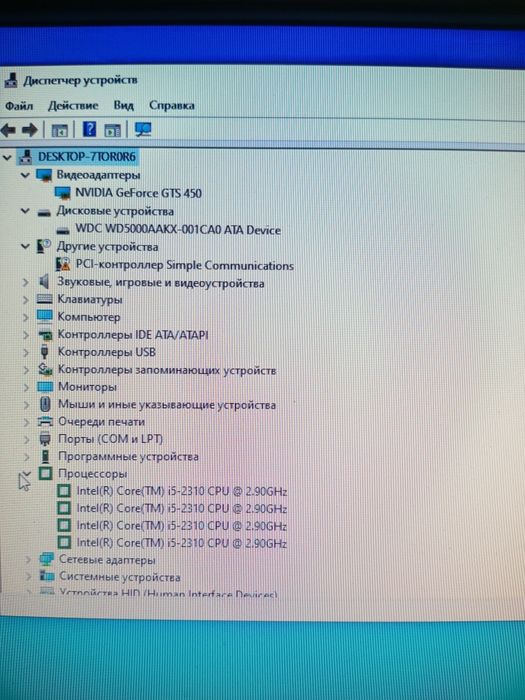This screenshot has height=700, width=525.
Task: Click the speaker icon for Звуковые устройства
Action: coord(44,282)
